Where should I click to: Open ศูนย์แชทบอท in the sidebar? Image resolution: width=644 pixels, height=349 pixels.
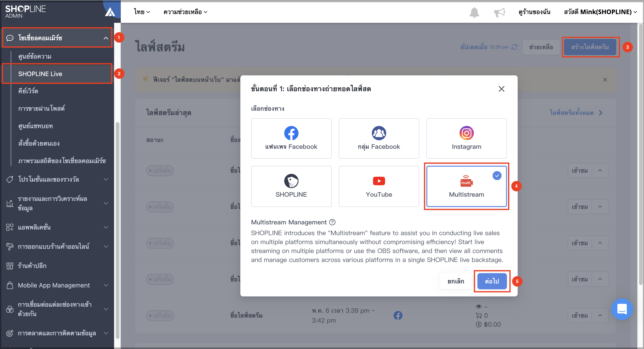click(x=35, y=126)
